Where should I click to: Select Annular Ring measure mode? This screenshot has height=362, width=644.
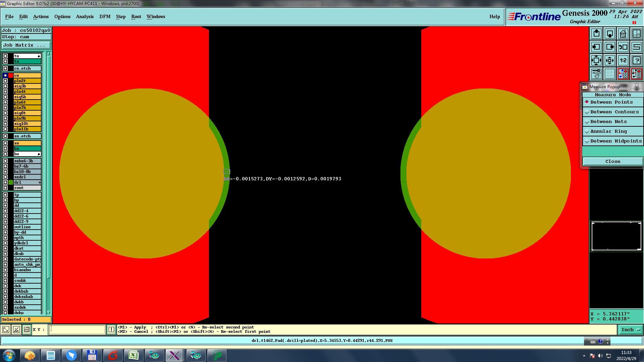(608, 131)
